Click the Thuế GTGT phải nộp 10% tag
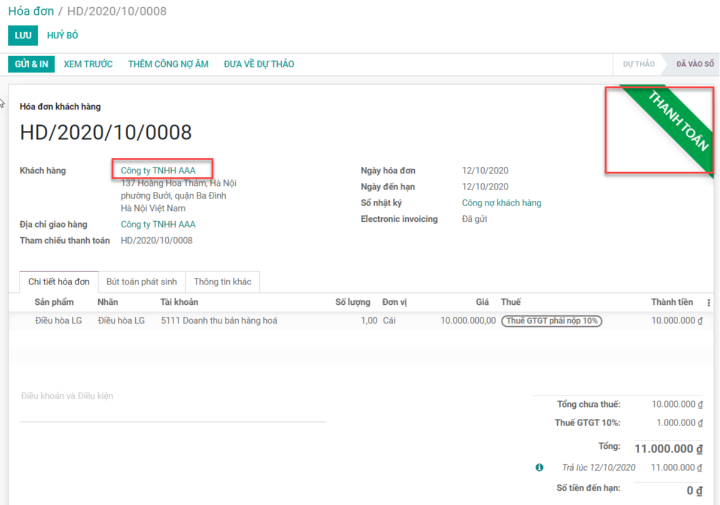 pos(551,321)
